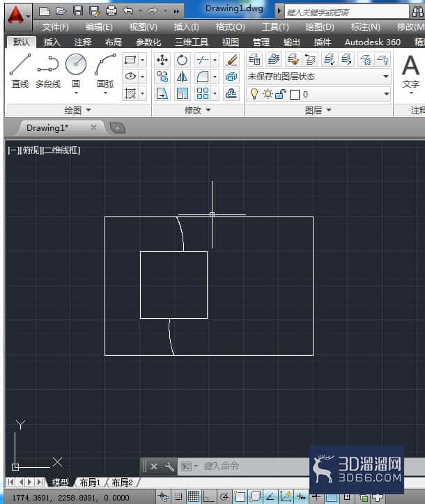
Task: Select the Offset tool
Action: point(231,94)
